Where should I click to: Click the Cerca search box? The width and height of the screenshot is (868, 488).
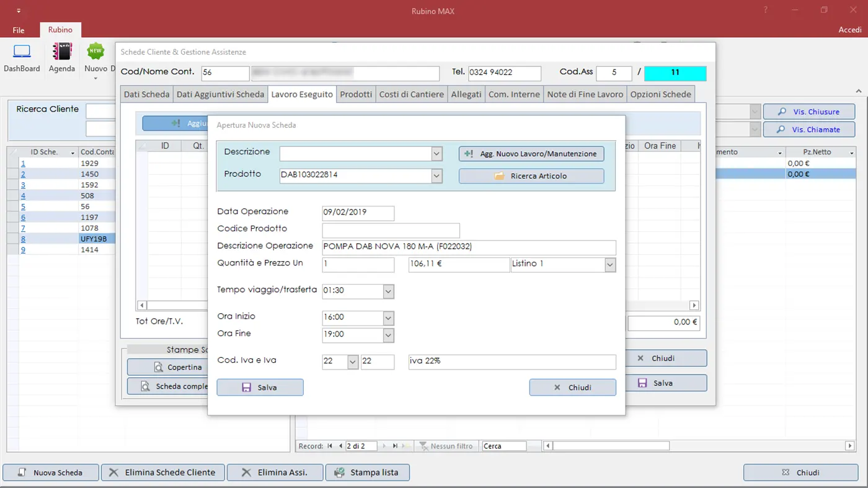[x=504, y=446]
